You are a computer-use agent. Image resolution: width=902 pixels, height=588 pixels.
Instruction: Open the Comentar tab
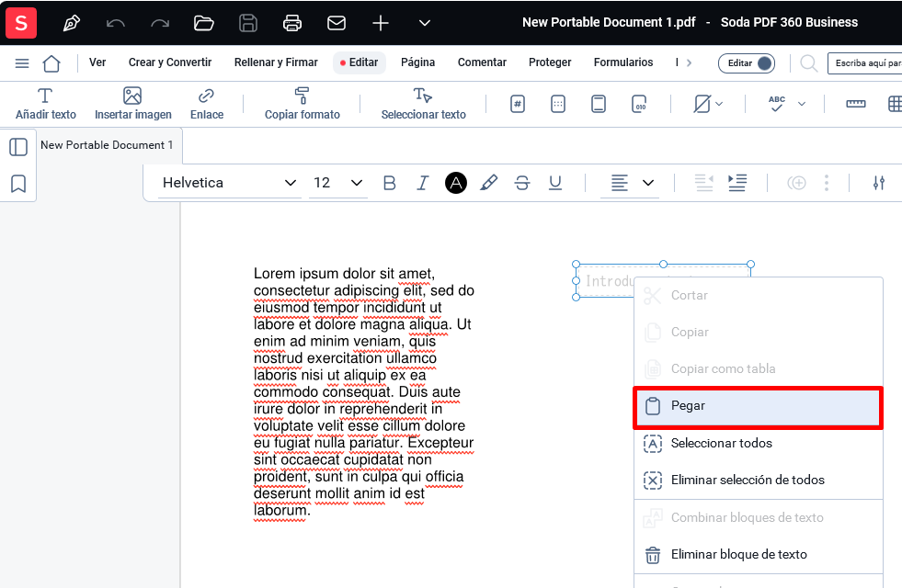click(482, 62)
